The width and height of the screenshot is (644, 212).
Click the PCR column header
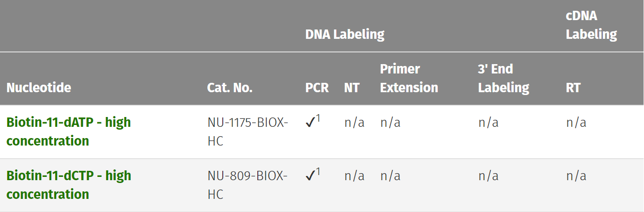pyautogui.click(x=317, y=88)
